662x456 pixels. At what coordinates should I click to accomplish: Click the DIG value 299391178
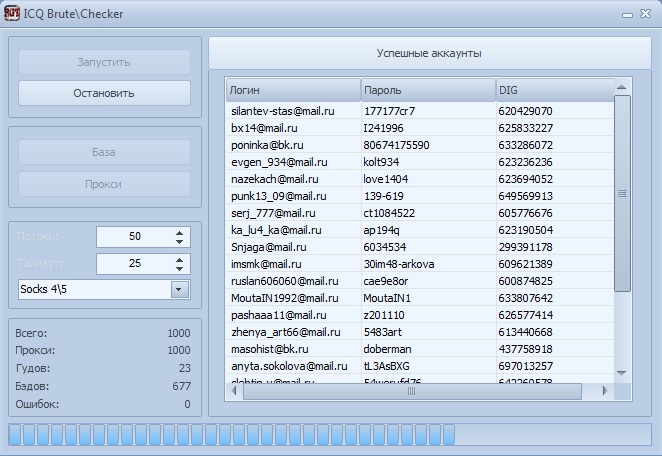tap(525, 247)
